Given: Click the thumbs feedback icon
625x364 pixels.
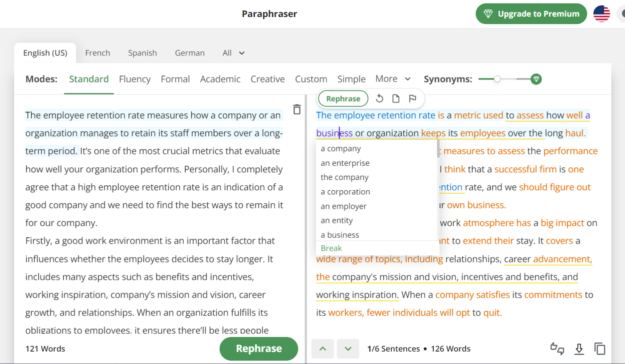Looking at the screenshot, I should (x=557, y=349).
